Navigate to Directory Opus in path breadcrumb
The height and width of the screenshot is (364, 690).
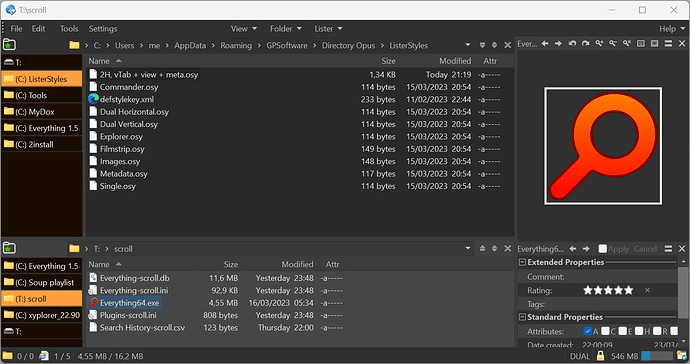pyautogui.click(x=349, y=45)
